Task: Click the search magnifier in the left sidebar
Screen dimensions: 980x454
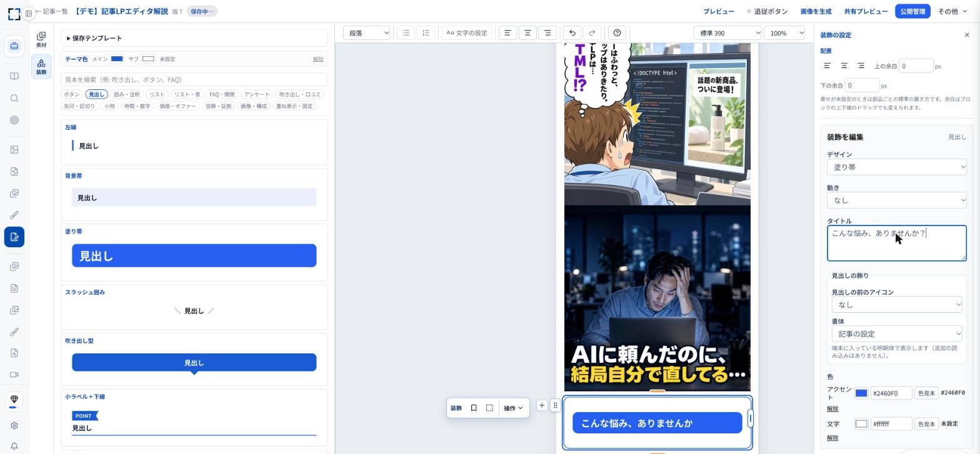Action: coord(14,98)
